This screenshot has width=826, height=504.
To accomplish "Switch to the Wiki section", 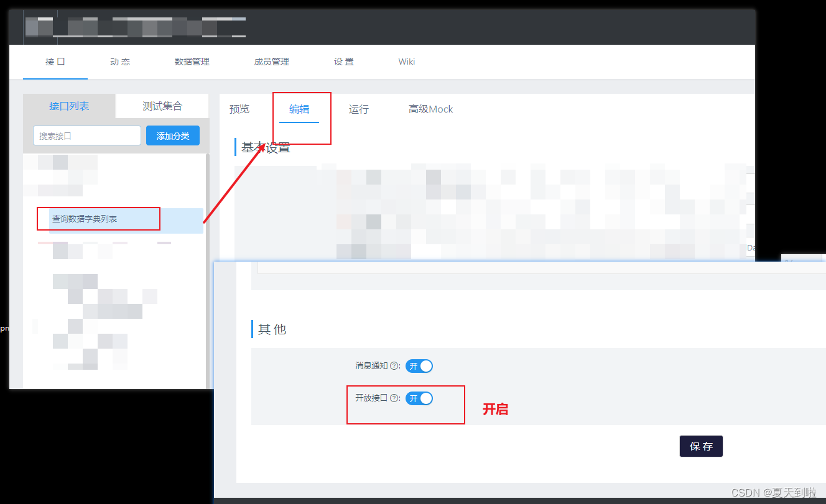I will click(x=406, y=62).
